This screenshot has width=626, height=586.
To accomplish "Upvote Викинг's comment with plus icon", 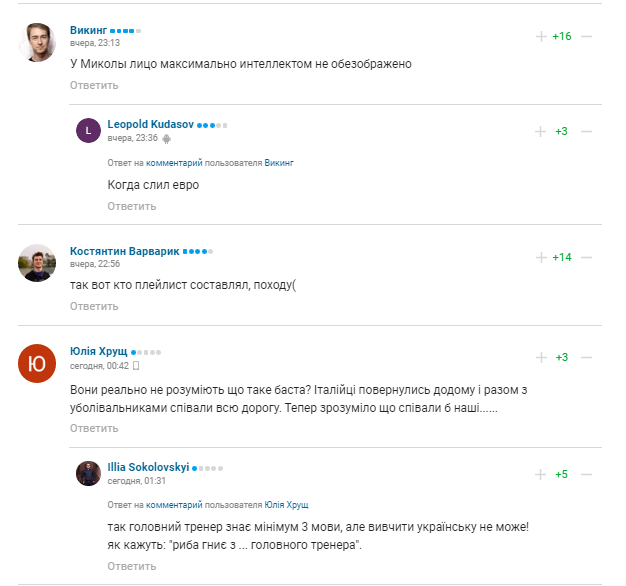I will point(541,36).
